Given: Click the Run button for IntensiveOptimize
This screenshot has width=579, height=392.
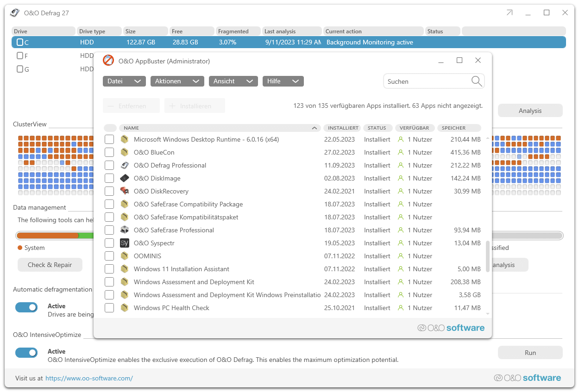Looking at the screenshot, I should tap(530, 353).
